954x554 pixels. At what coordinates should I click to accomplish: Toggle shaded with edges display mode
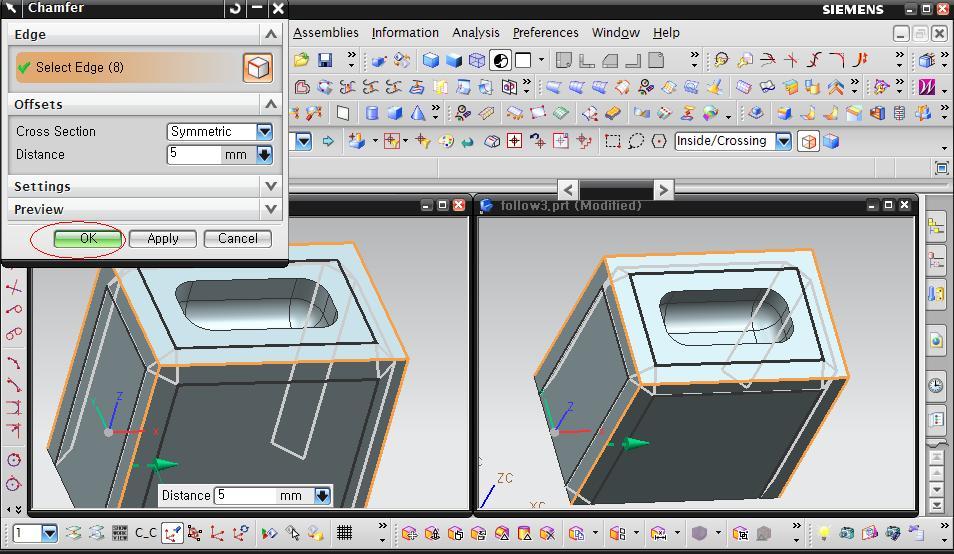[430, 60]
